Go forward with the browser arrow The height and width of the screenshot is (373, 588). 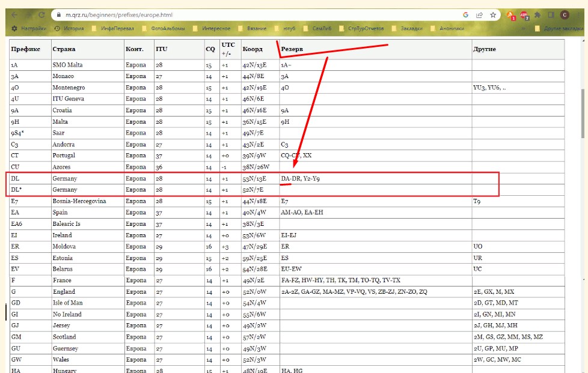pyautogui.click(x=28, y=15)
